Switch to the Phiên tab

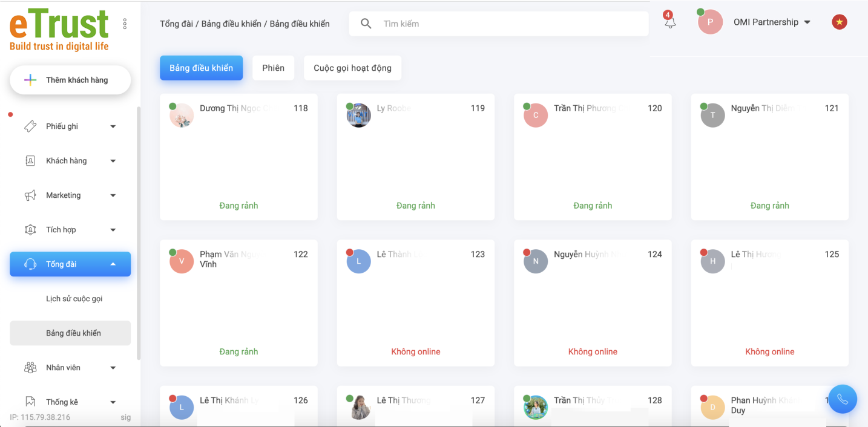point(273,68)
